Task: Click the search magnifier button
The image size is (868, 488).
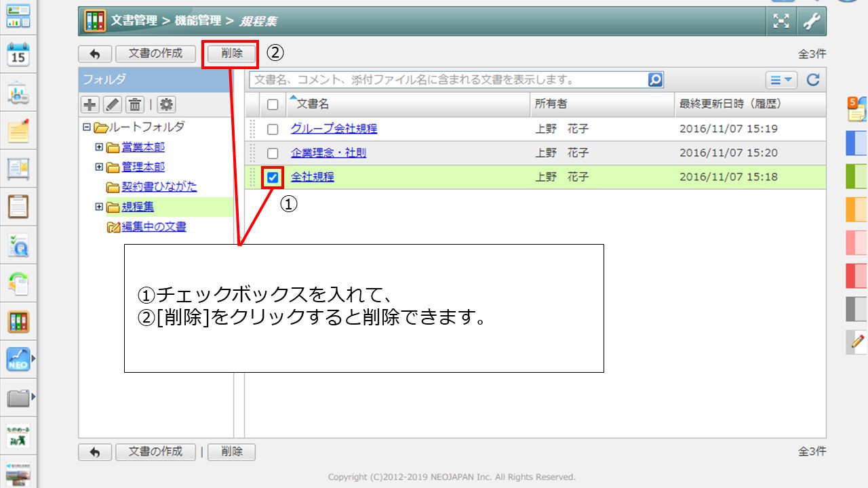Action: [x=655, y=80]
